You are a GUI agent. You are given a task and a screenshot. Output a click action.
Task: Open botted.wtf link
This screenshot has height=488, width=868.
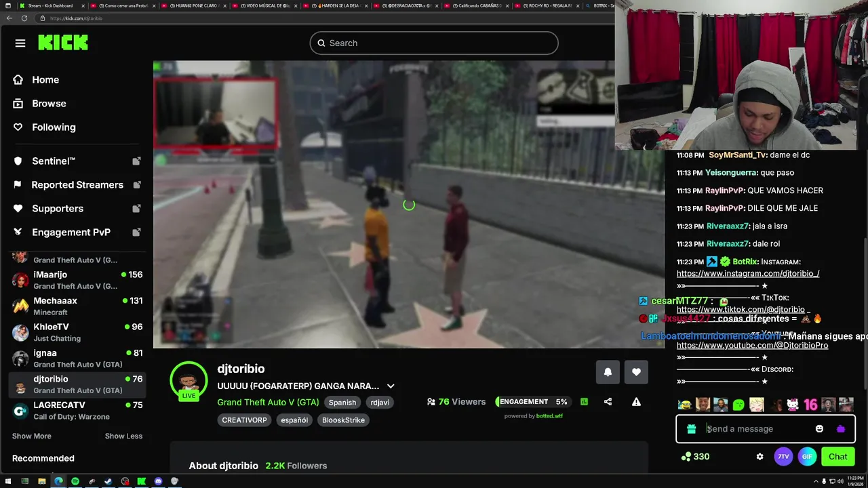(x=549, y=416)
